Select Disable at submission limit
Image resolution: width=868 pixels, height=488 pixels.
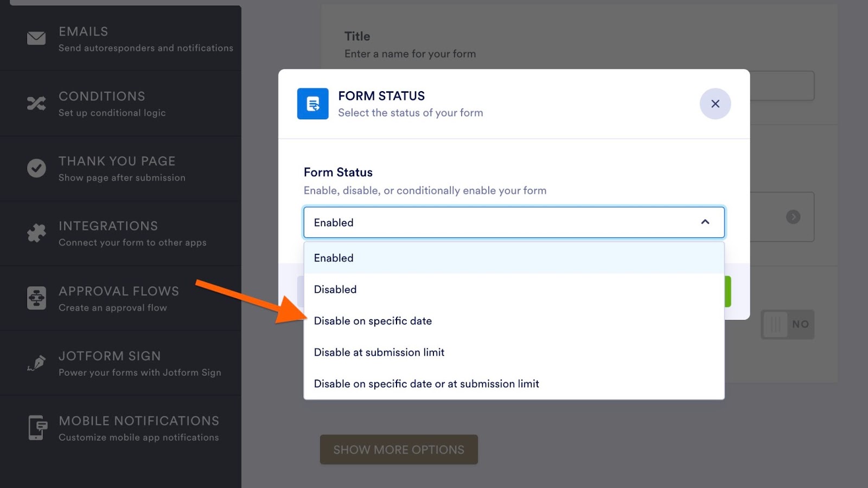(x=379, y=352)
